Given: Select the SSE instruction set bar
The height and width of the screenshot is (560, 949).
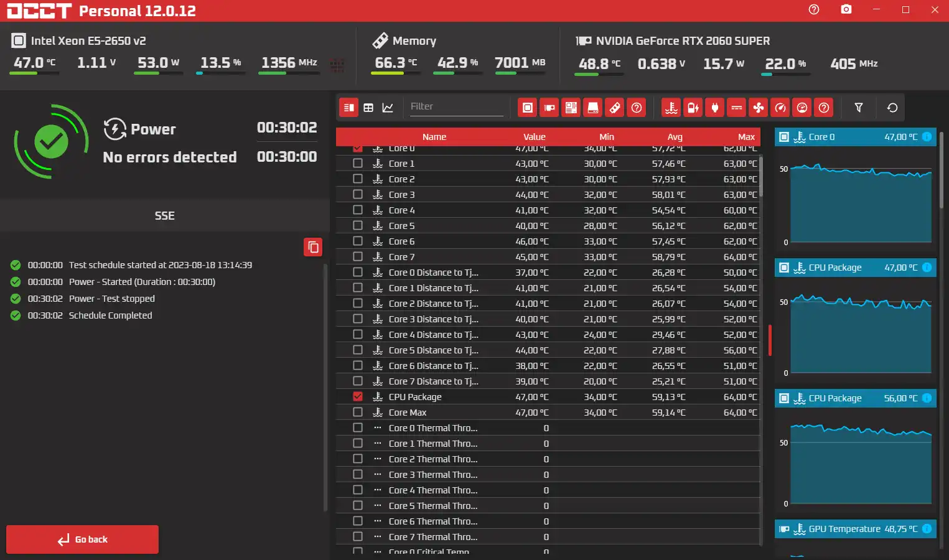Looking at the screenshot, I should point(165,216).
